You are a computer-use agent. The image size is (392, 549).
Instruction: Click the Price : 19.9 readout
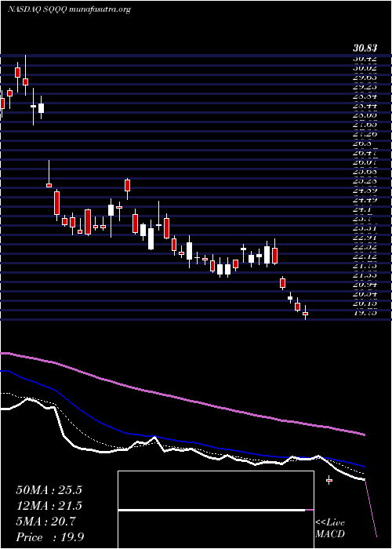pyautogui.click(x=49, y=537)
